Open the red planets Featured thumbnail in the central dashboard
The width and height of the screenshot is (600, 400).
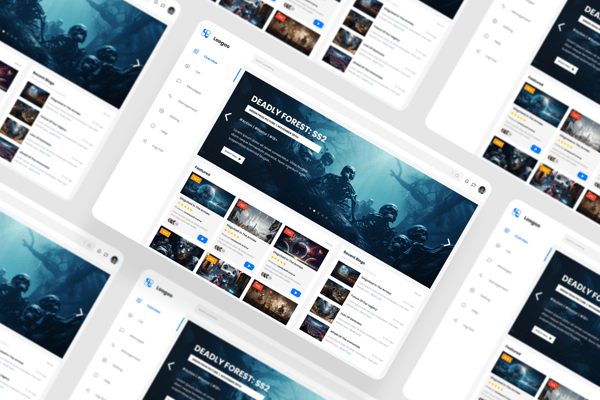click(301, 248)
